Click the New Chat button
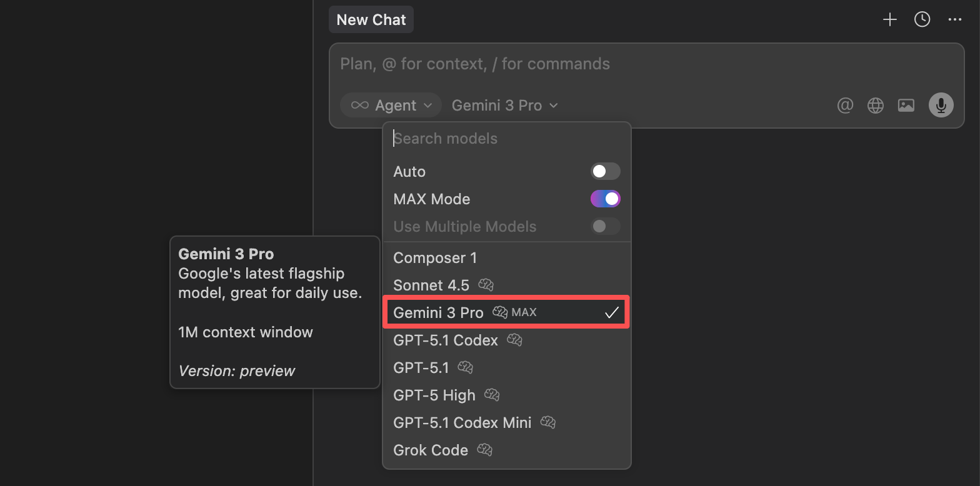This screenshot has height=486, width=980. coord(371,19)
